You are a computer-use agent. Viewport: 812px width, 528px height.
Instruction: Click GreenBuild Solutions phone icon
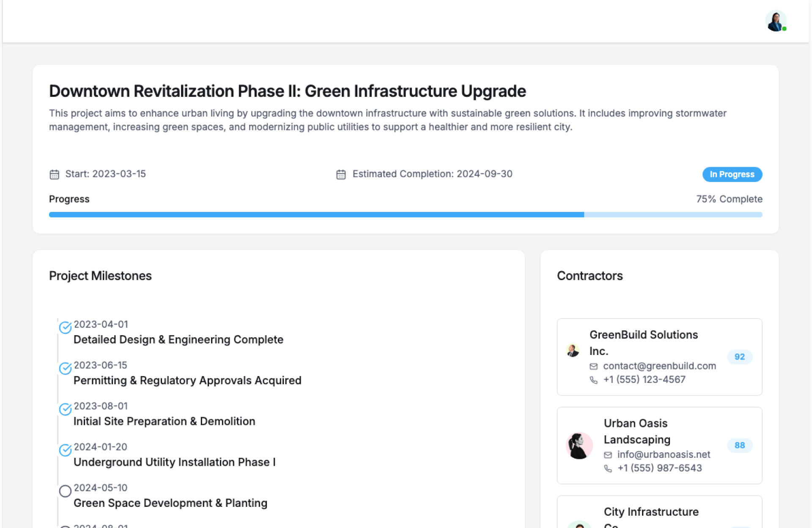pyautogui.click(x=593, y=380)
